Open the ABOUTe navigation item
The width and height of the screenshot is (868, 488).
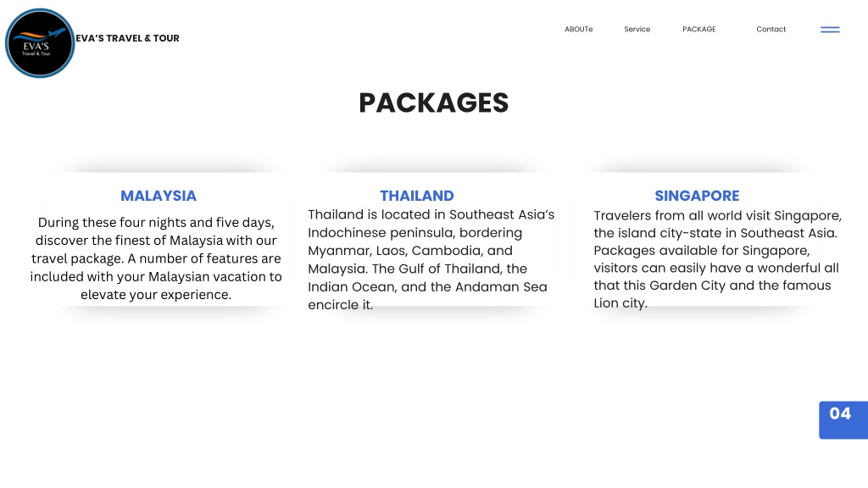(578, 30)
